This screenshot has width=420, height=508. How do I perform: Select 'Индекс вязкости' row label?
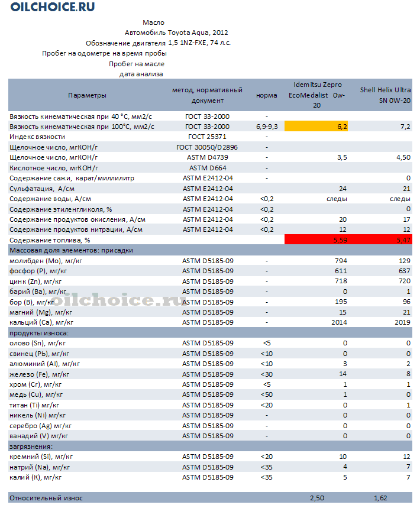pyautogui.click(x=37, y=137)
